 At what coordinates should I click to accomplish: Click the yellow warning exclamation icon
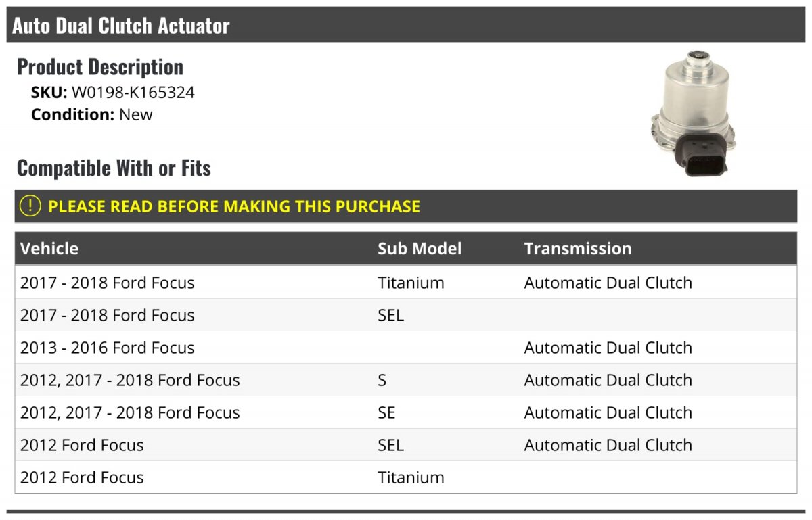tap(30, 206)
